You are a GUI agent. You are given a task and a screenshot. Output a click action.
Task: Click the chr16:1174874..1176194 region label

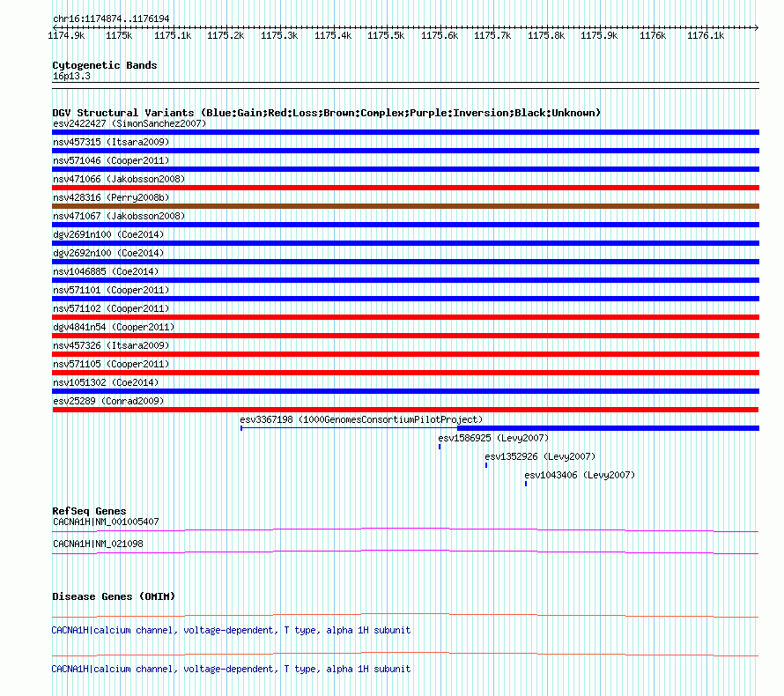click(x=111, y=19)
